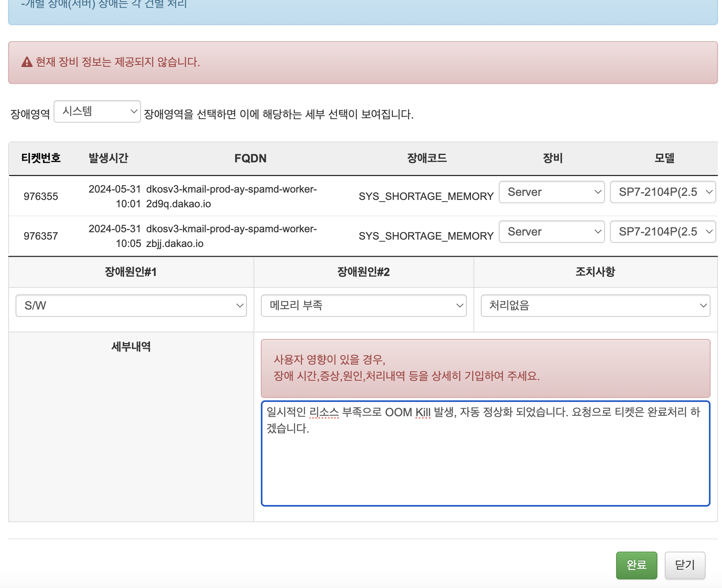Click the FQDN ending in 2d9q.dakao.io

tap(231, 196)
